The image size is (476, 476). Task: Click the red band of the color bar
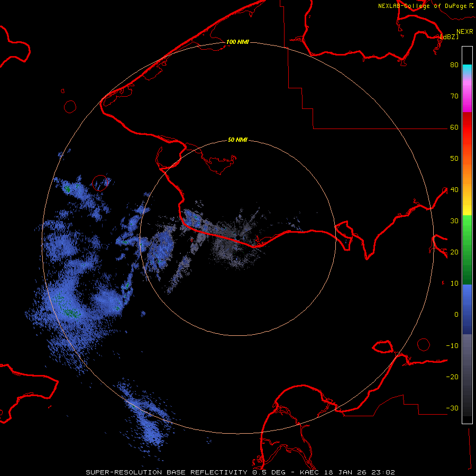tap(467, 134)
